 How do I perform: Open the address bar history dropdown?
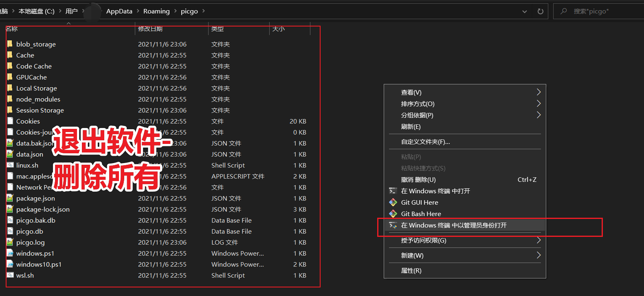tap(525, 11)
